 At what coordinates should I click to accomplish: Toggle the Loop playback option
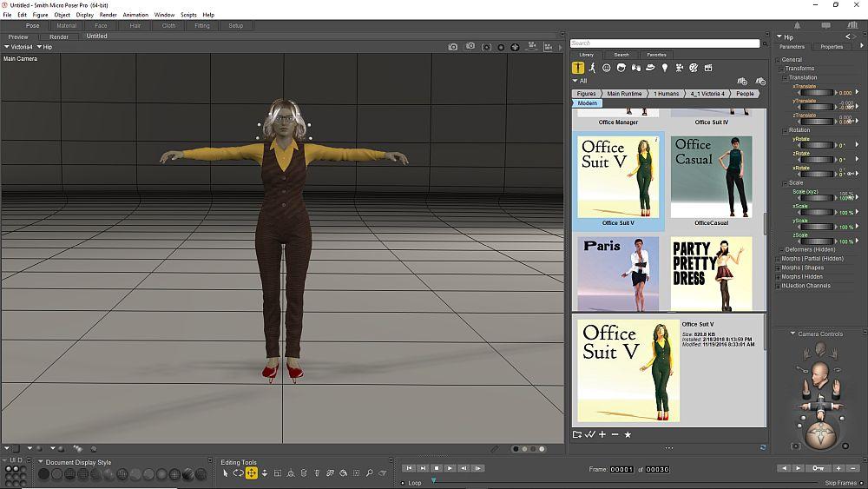403,483
